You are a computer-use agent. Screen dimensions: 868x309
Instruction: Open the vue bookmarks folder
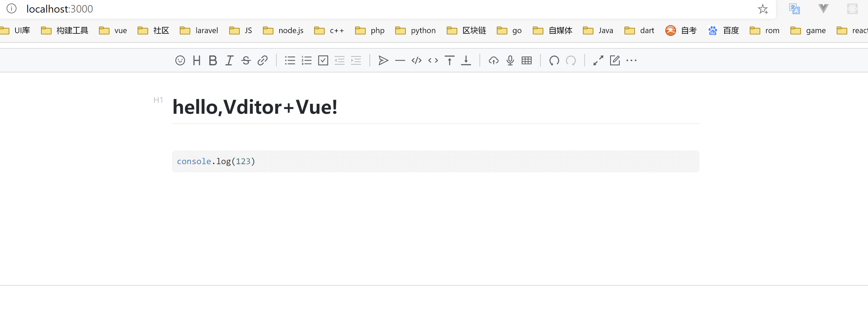[x=112, y=30]
